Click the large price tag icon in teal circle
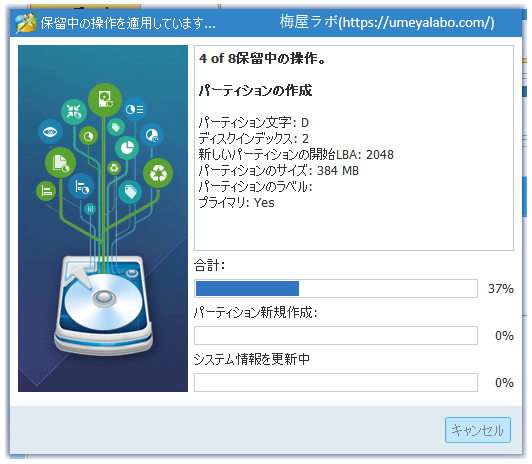This screenshot has width=532, height=464. tap(130, 192)
